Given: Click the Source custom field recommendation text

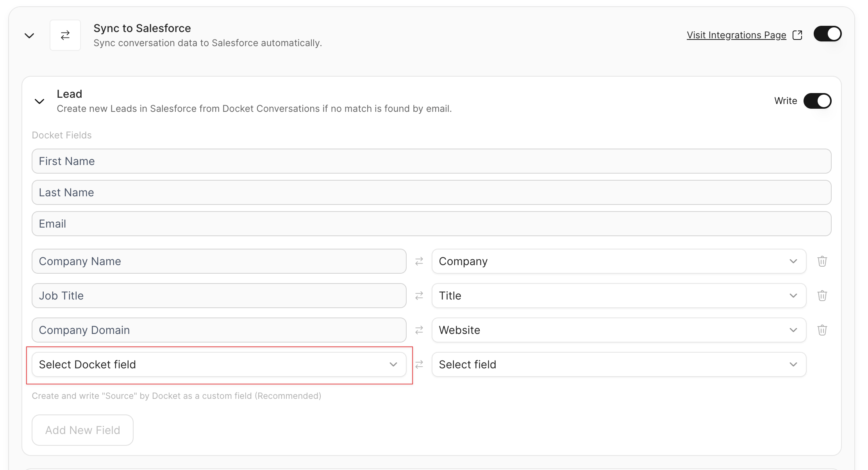Looking at the screenshot, I should pos(177,396).
